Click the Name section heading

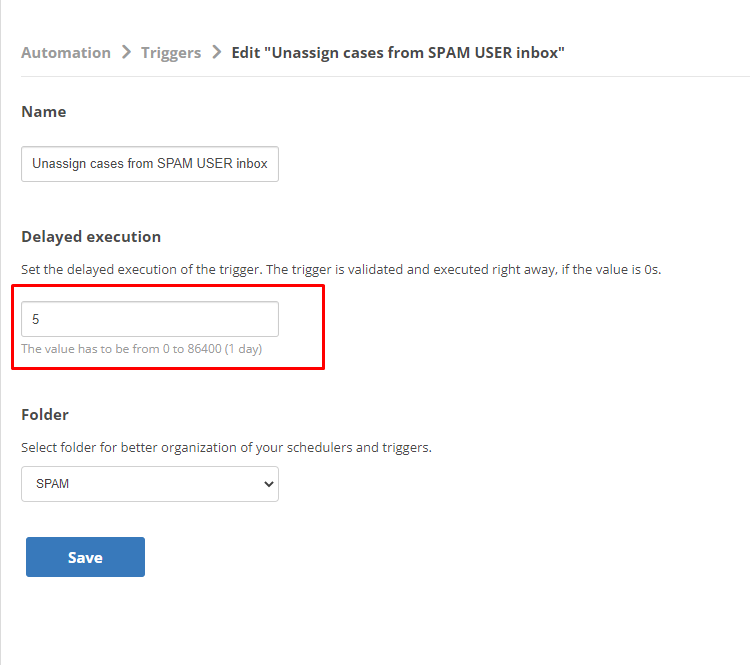point(44,111)
